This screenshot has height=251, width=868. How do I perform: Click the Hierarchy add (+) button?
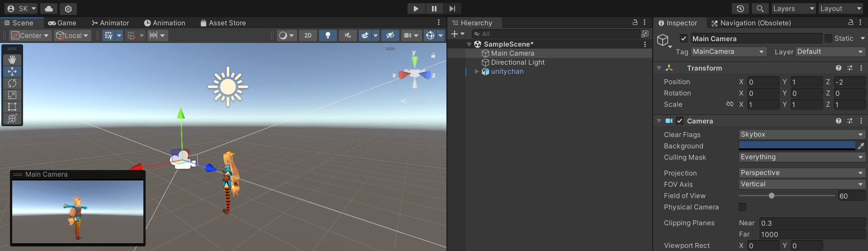click(457, 34)
